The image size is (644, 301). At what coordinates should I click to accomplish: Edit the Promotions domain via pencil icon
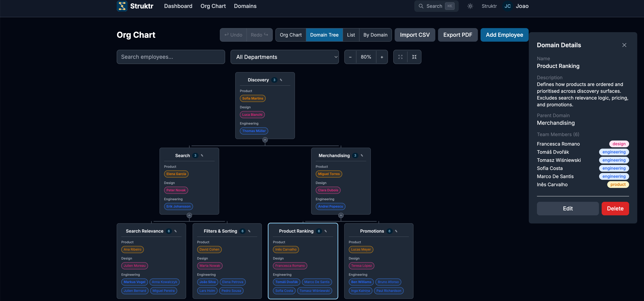pos(396,231)
